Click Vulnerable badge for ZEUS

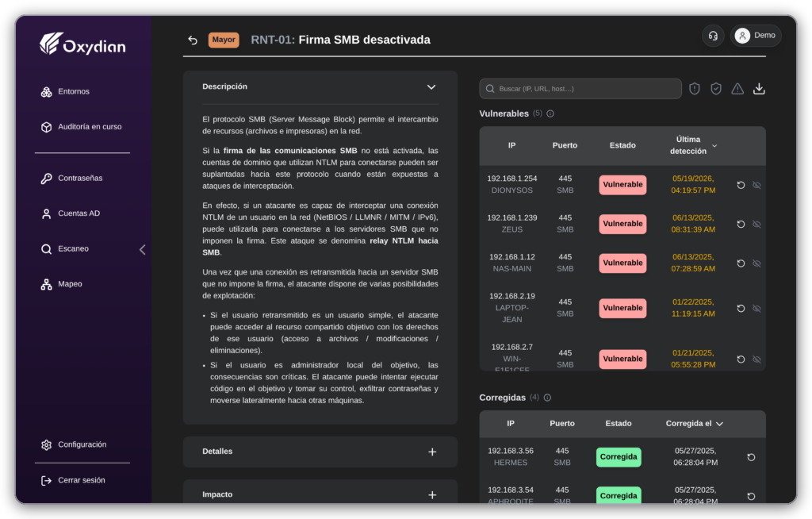[x=622, y=224]
